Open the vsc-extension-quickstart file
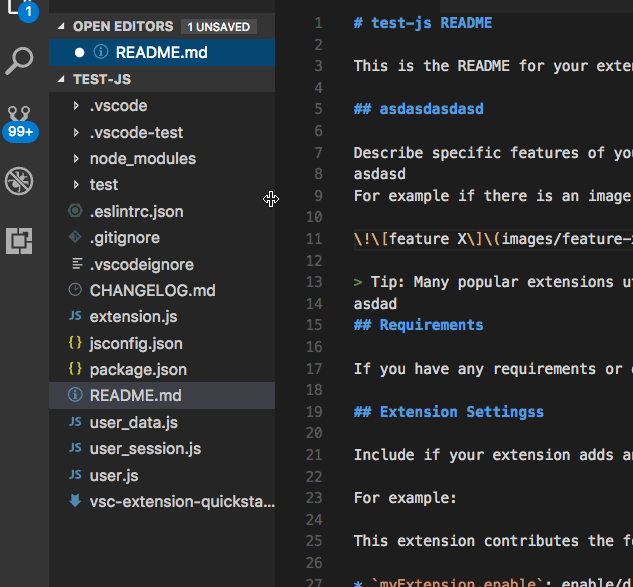633x587 pixels. tap(162, 502)
